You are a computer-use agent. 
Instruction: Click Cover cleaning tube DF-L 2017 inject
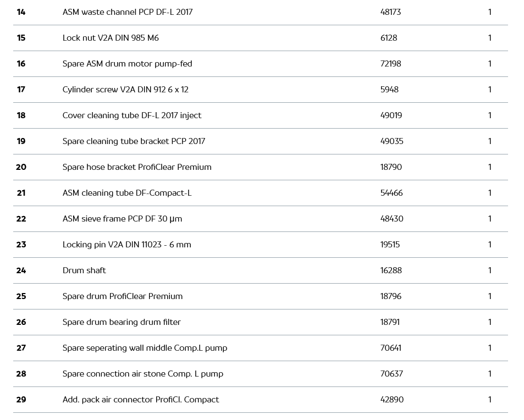click(x=132, y=115)
